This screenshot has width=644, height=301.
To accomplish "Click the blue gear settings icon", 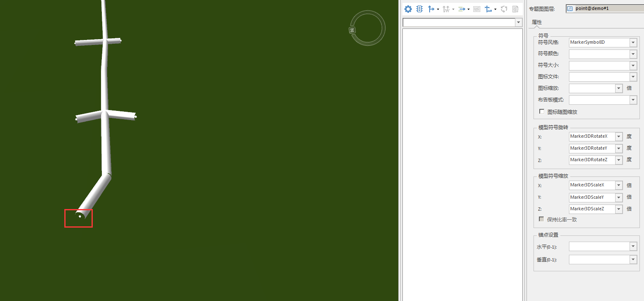I will (x=408, y=9).
